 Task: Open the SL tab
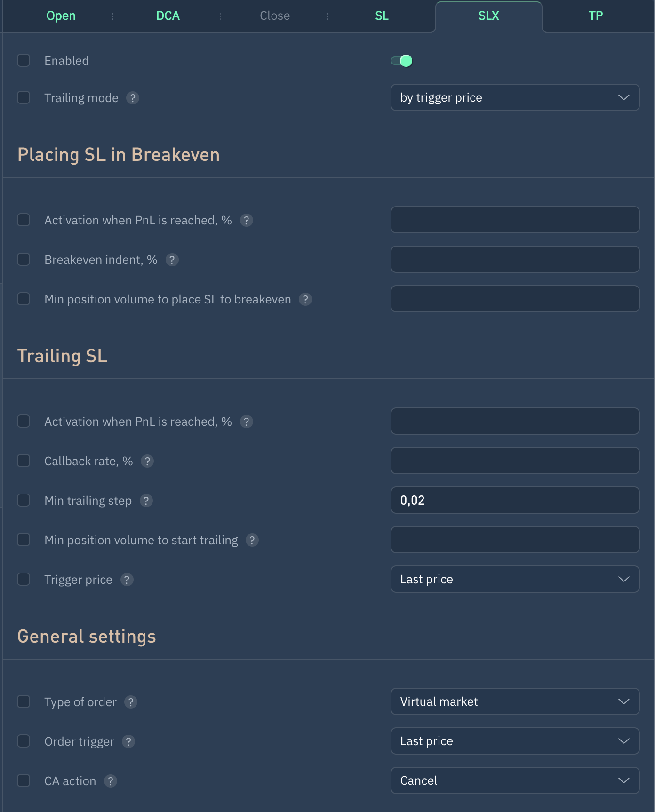[382, 16]
